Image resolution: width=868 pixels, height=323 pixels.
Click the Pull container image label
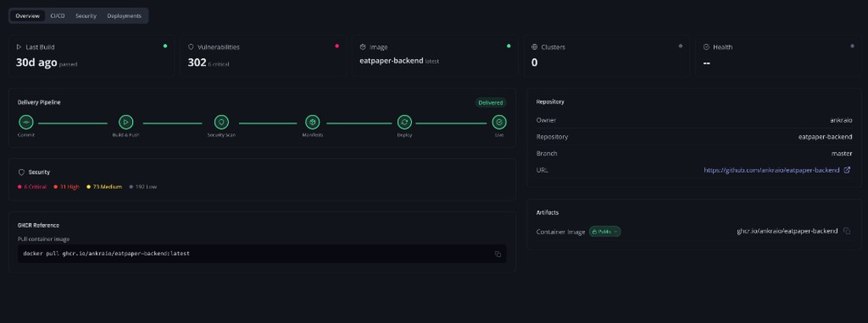tap(44, 239)
